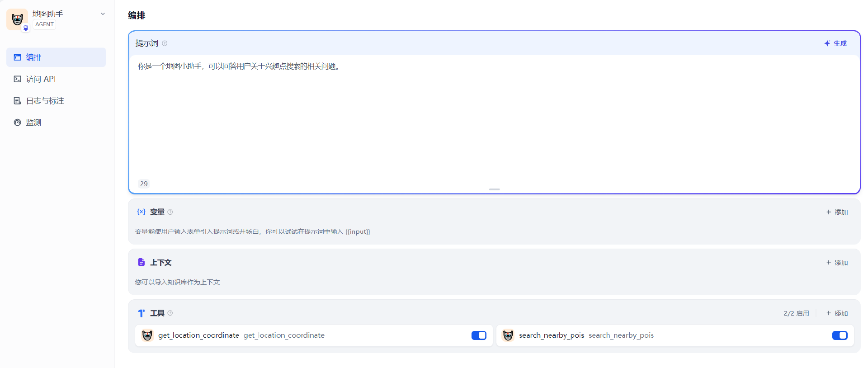The width and height of the screenshot is (868, 368).
Task: Click the get_location_coordinate tool icon
Action: [147, 335]
